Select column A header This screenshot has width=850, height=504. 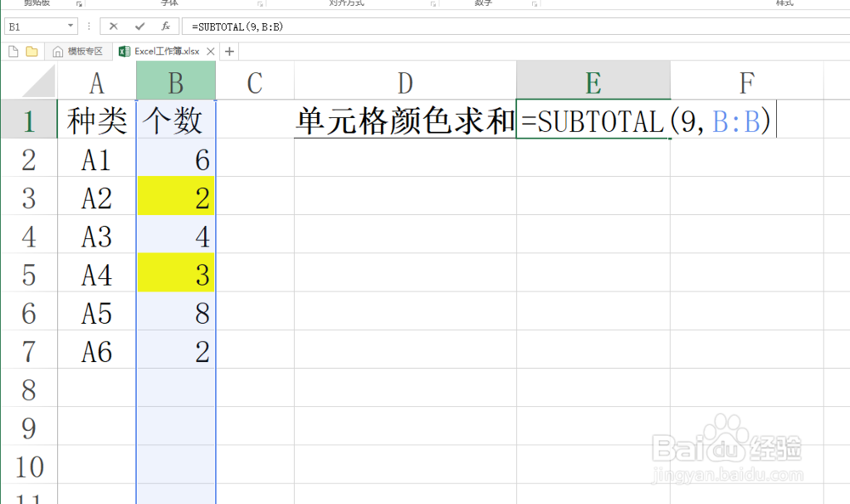[97, 82]
